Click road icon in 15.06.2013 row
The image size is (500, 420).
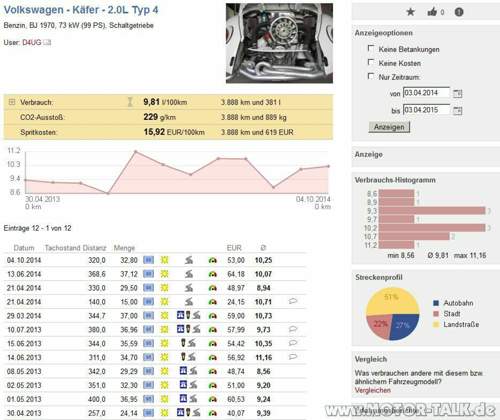[192, 343]
